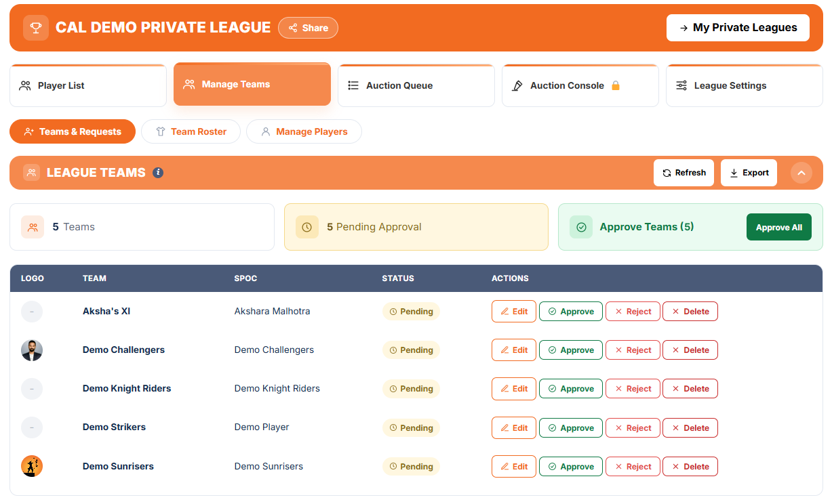This screenshot has height=504, width=832.
Task: Switch to Teams & Requests sub-tab
Action: [x=73, y=131]
